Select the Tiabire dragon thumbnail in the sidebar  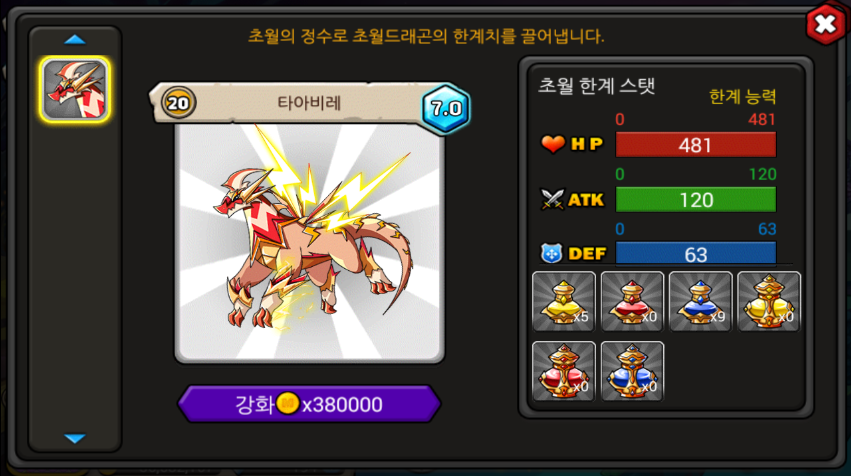pos(75,89)
